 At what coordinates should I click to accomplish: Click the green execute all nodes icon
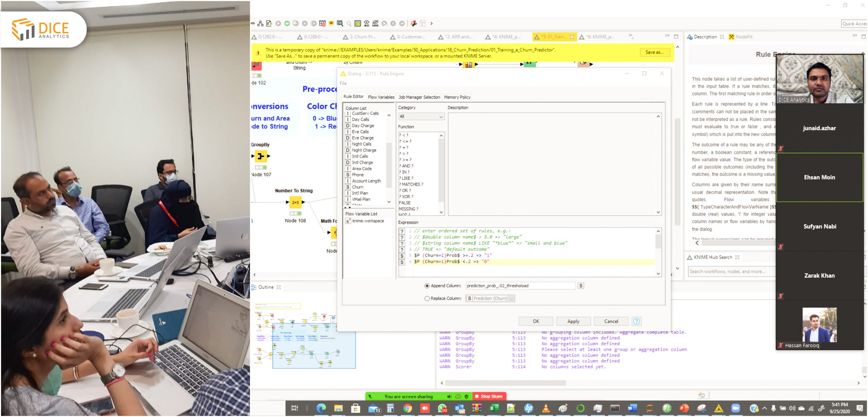coord(287,23)
